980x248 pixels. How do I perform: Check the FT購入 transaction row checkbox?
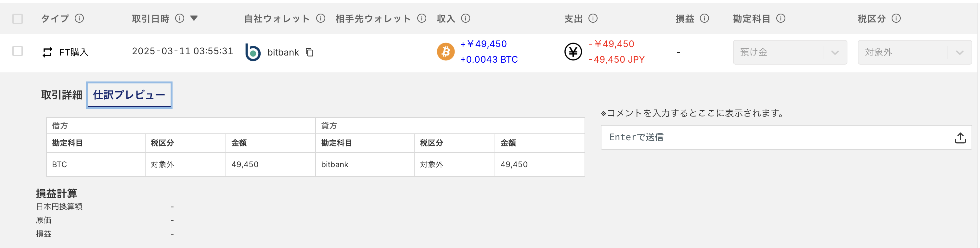pos(18,51)
